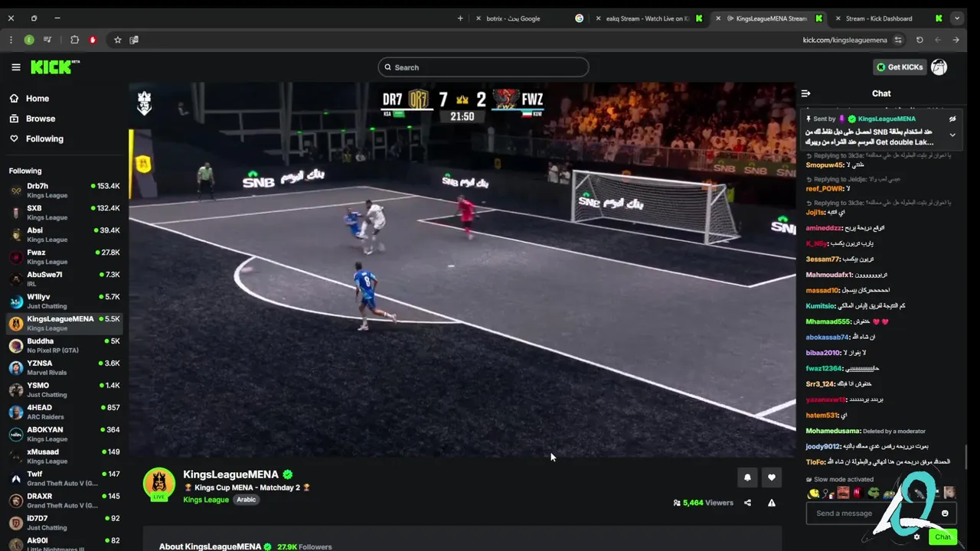Click the KingsLeagueMENA streamer avatar with LIVE badge

[x=159, y=484]
